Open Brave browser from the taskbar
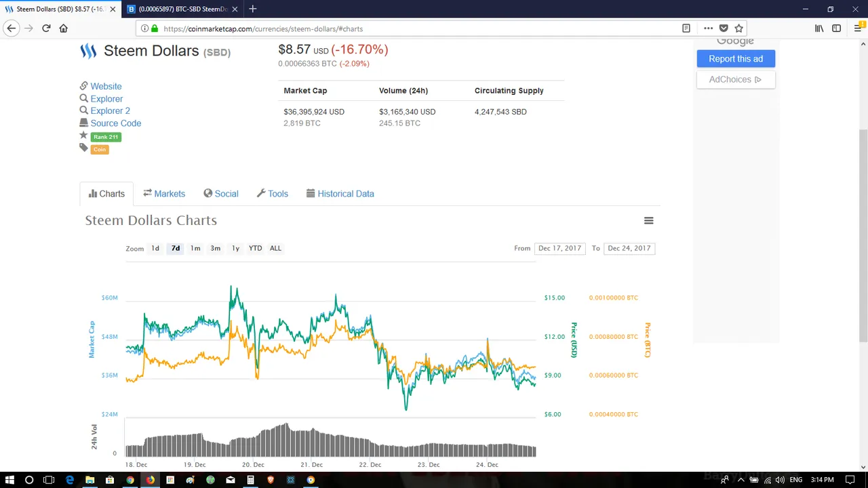The width and height of the screenshot is (868, 488). (271, 480)
